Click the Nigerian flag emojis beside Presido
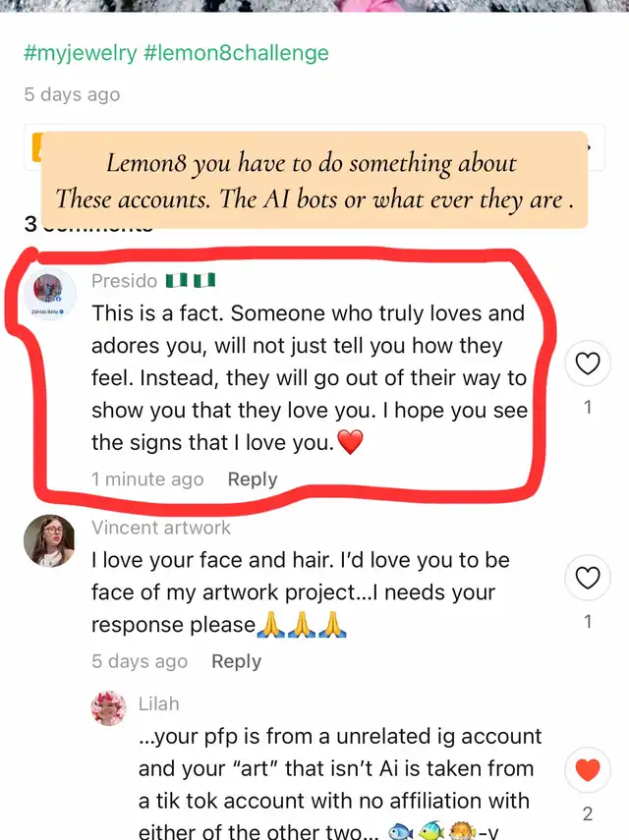Viewport: 629px width, 840px height. tap(191, 280)
